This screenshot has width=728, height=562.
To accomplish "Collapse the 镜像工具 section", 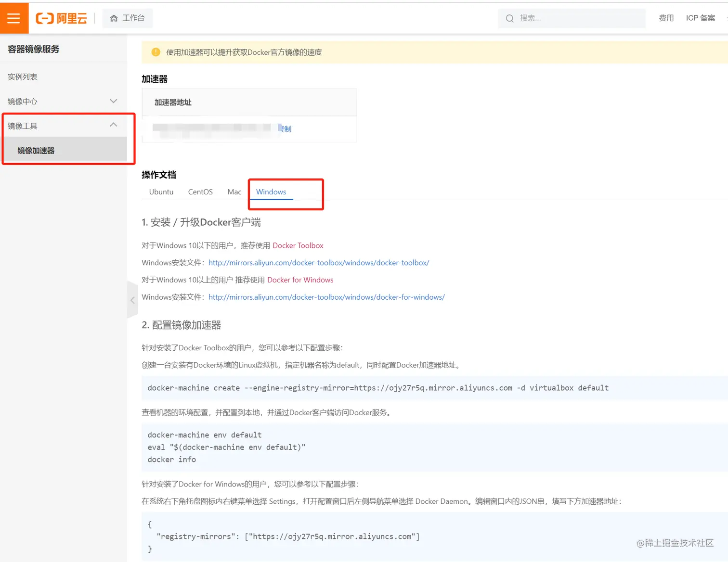I will pos(64,126).
